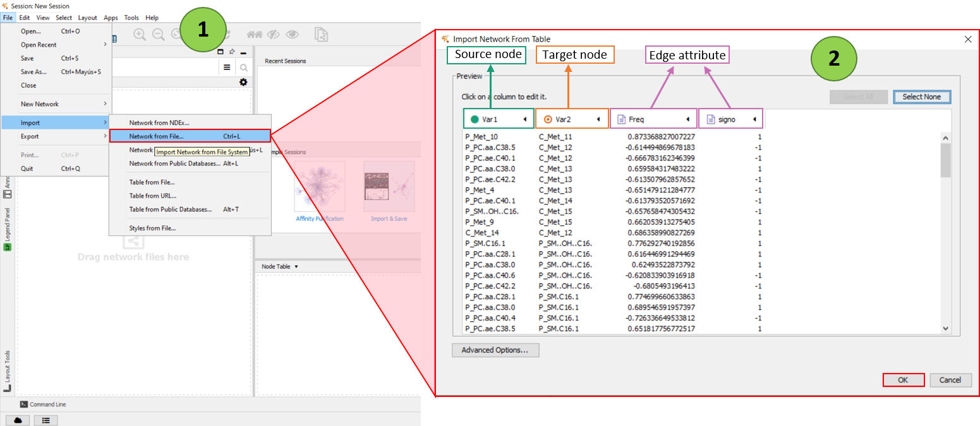Open the Tools menu in the menu bar
Screen dimensions: 980x426
pyautogui.click(x=131, y=18)
